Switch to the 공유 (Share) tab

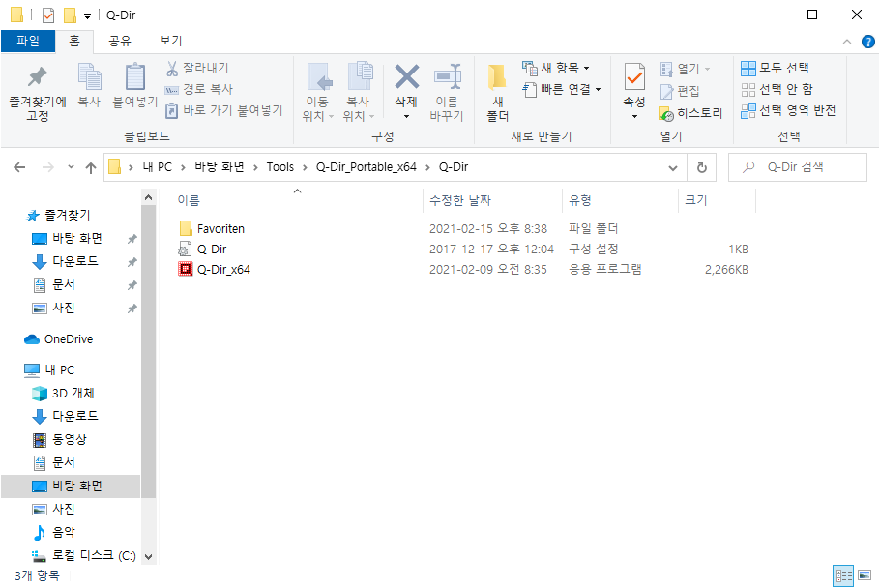[120, 41]
